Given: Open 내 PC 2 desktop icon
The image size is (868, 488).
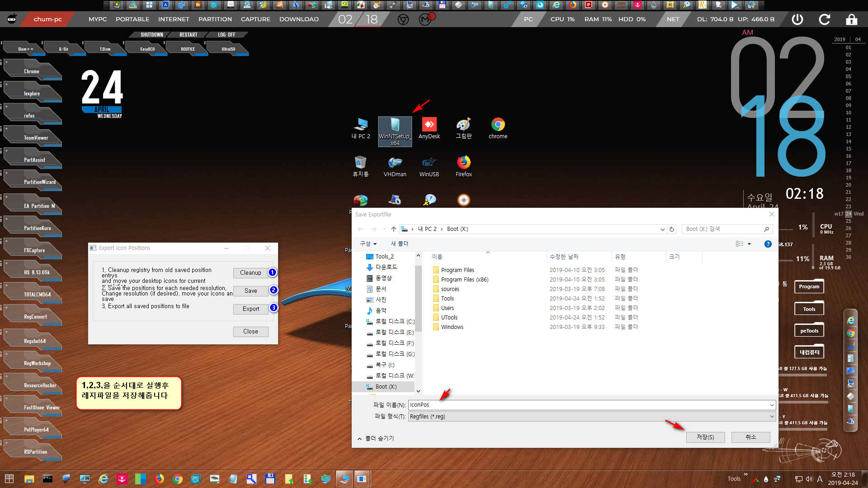Looking at the screenshot, I should [361, 128].
